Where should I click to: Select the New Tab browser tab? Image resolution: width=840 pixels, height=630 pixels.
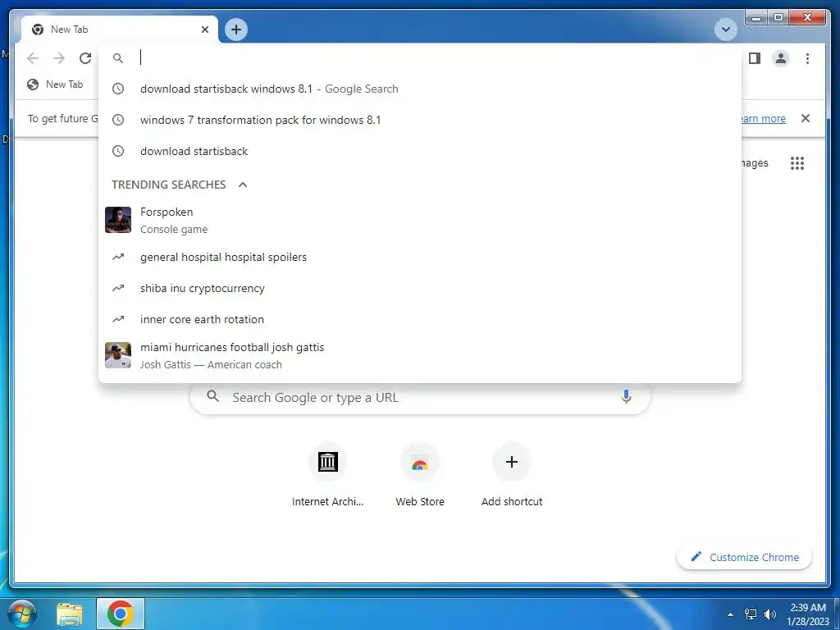(119, 30)
